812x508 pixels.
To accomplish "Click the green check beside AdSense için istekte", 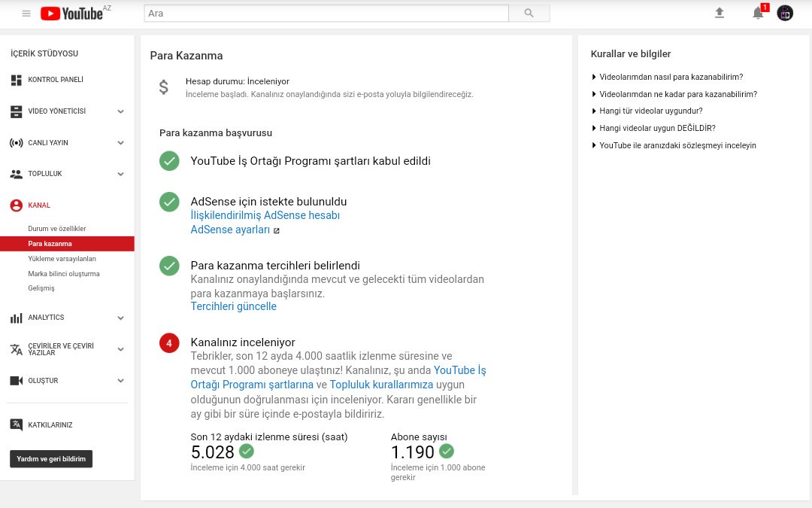I will click(x=169, y=202).
